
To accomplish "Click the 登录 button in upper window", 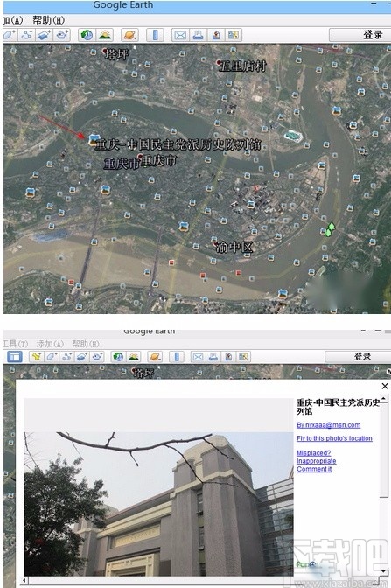I will (360, 35).
